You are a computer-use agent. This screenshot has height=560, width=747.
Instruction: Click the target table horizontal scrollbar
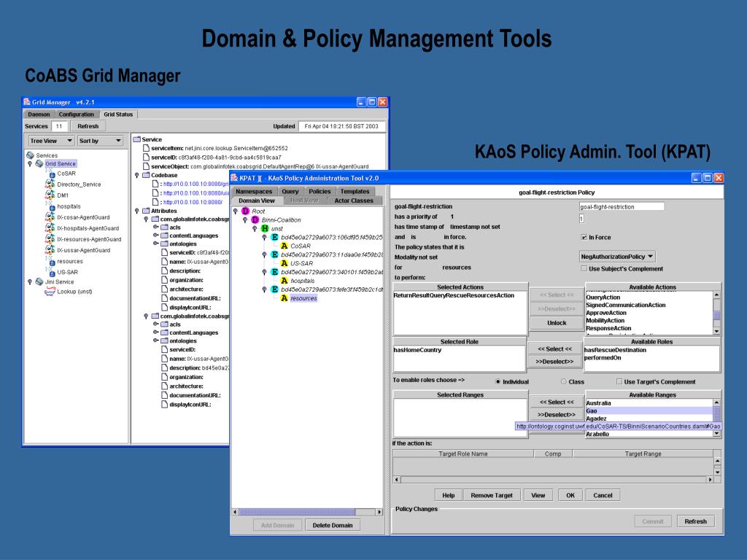pos(553,480)
